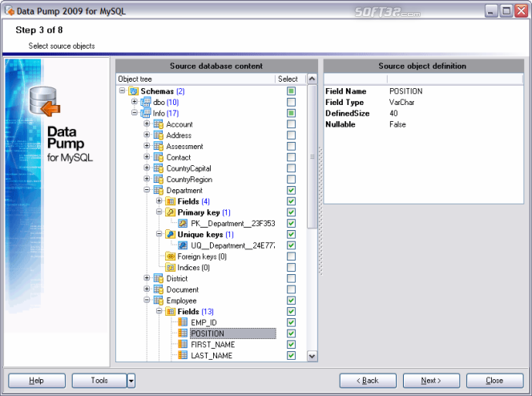
Task: Click the Employee Fields folder icon
Action: click(171, 312)
